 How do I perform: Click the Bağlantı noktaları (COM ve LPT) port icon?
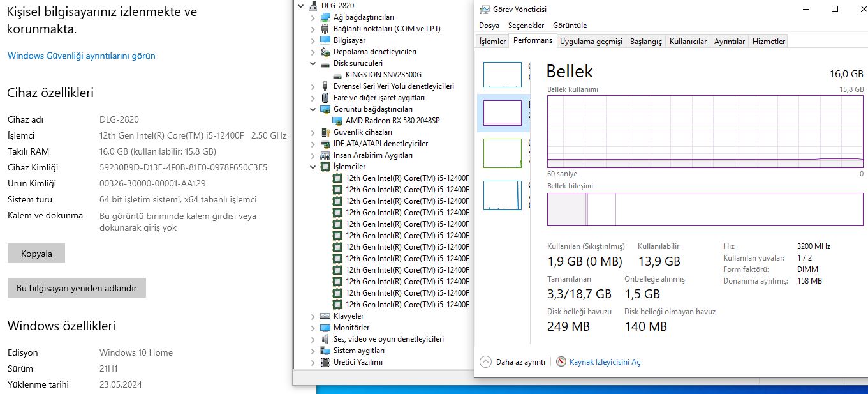pos(325,29)
